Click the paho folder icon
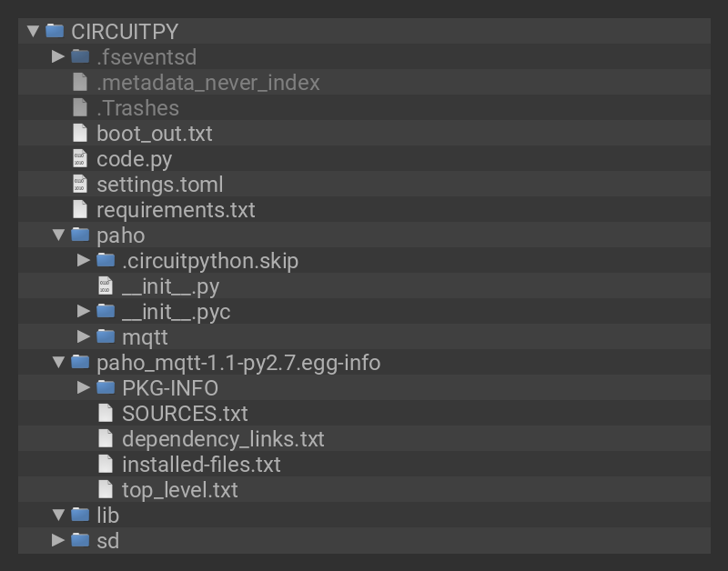 [x=80, y=235]
